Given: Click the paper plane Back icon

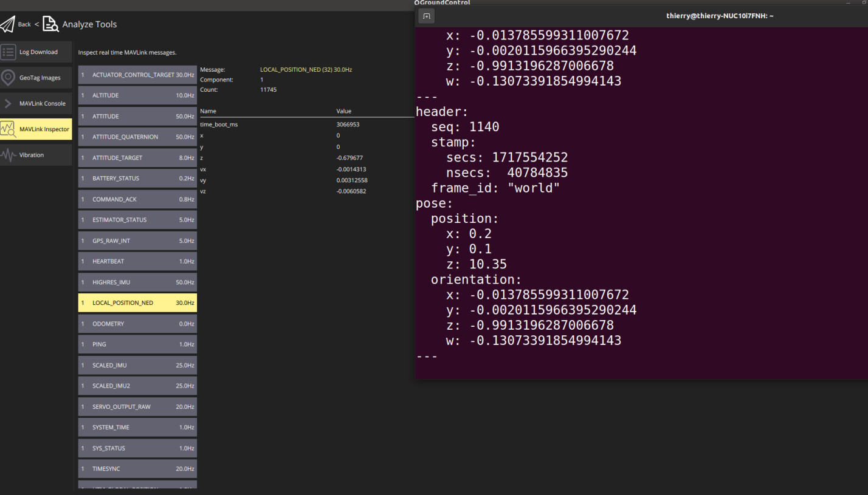Looking at the screenshot, I should (7, 24).
